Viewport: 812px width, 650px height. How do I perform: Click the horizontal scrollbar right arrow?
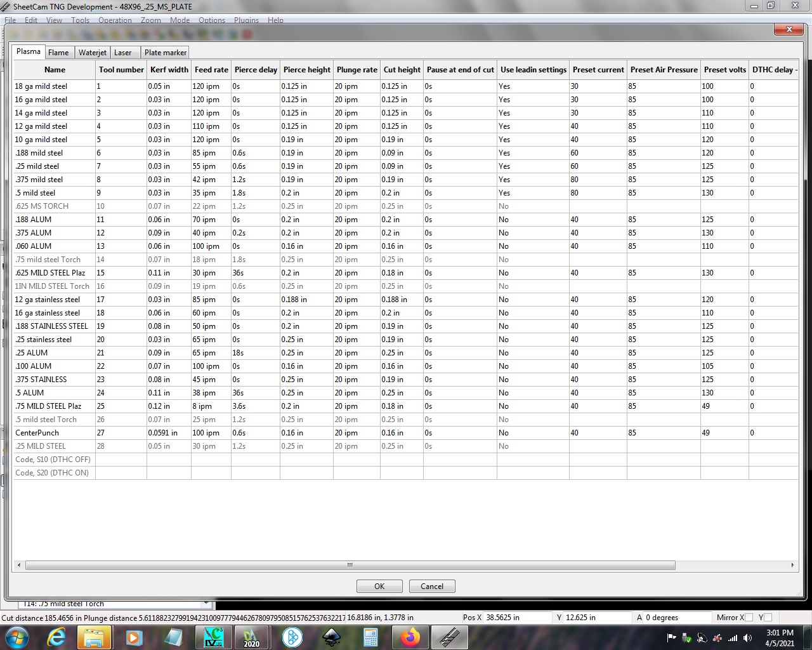[792, 565]
